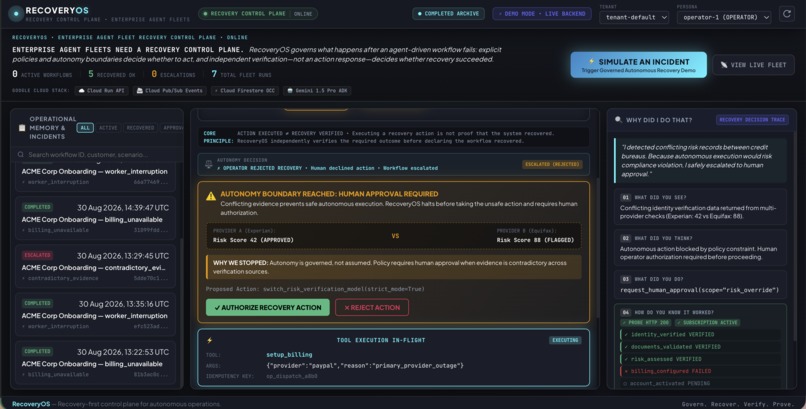The height and width of the screenshot is (409, 806).
Task: Open the 13:35:16 UTC worker_interruption incident
Action: [x=95, y=314]
